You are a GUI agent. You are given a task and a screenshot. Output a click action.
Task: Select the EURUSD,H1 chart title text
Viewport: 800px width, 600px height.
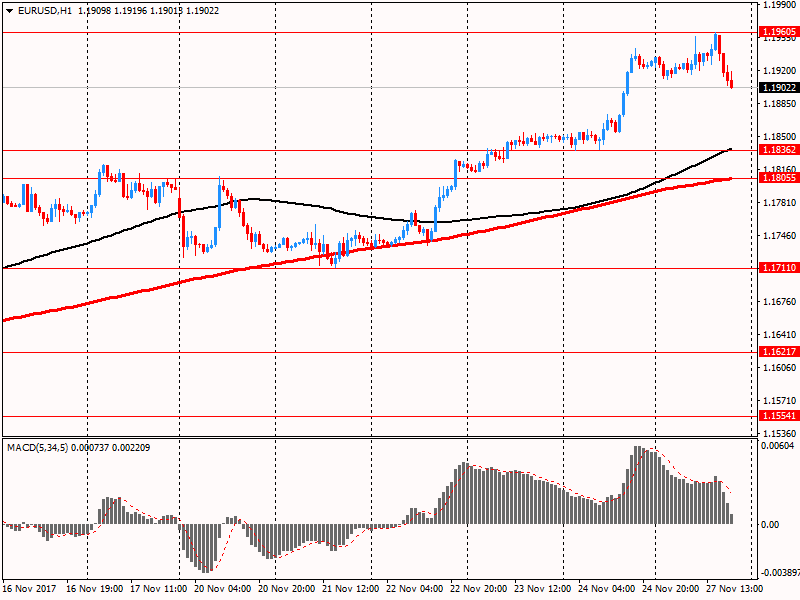[45, 11]
